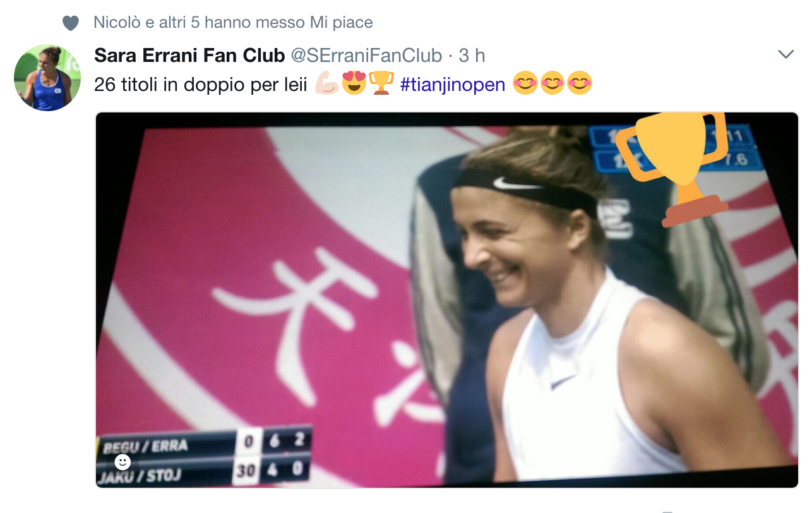The height and width of the screenshot is (513, 812).
Task: Open the attached tennis match photo
Action: coord(447,300)
